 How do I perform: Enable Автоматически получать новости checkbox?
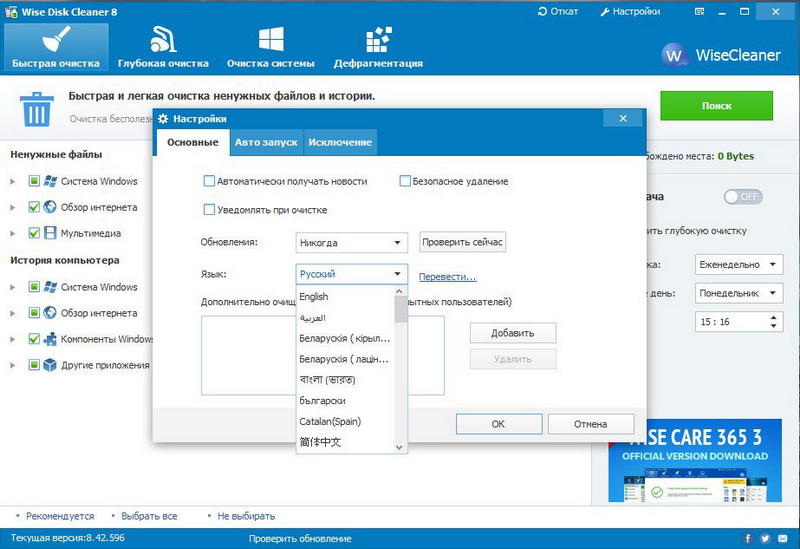(209, 181)
